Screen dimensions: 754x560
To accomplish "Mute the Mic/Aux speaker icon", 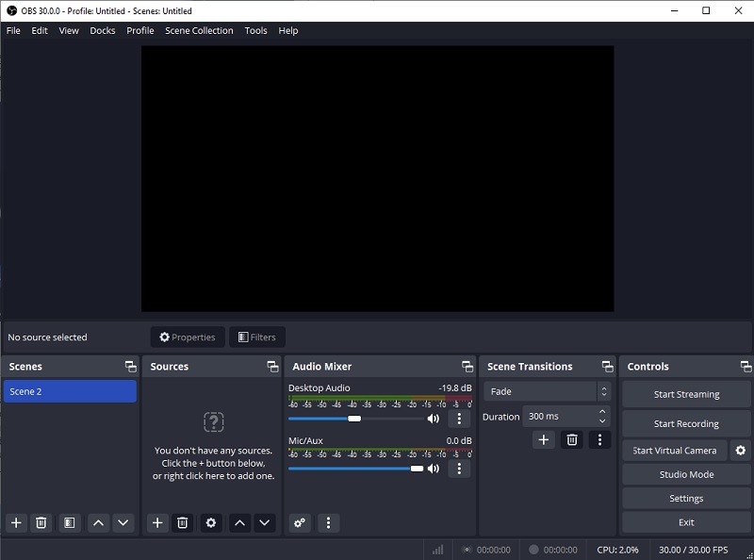I will click(x=433, y=468).
